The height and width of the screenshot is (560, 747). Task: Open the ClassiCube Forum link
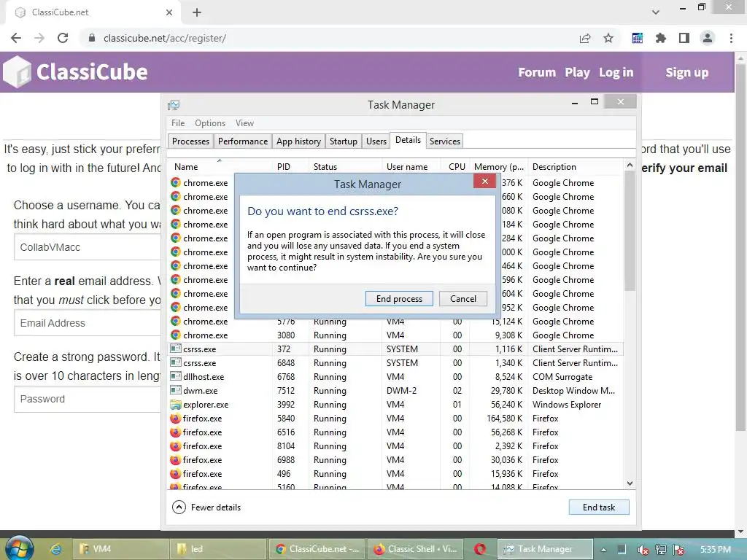(x=537, y=72)
